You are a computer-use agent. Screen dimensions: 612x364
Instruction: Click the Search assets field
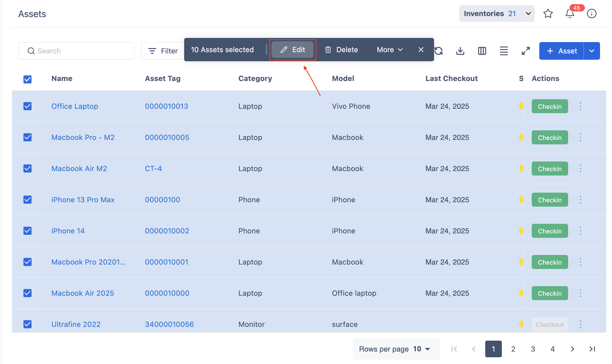pos(76,51)
